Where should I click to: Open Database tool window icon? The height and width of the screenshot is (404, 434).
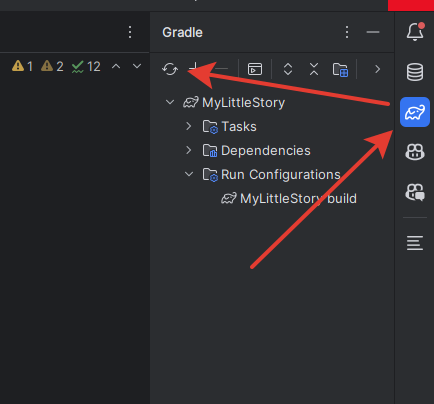point(415,72)
